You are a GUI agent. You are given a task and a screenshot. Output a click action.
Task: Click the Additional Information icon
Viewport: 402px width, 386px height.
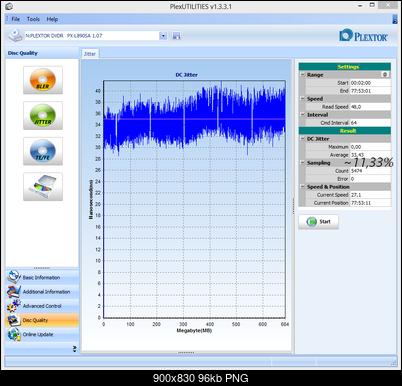pos(14,291)
